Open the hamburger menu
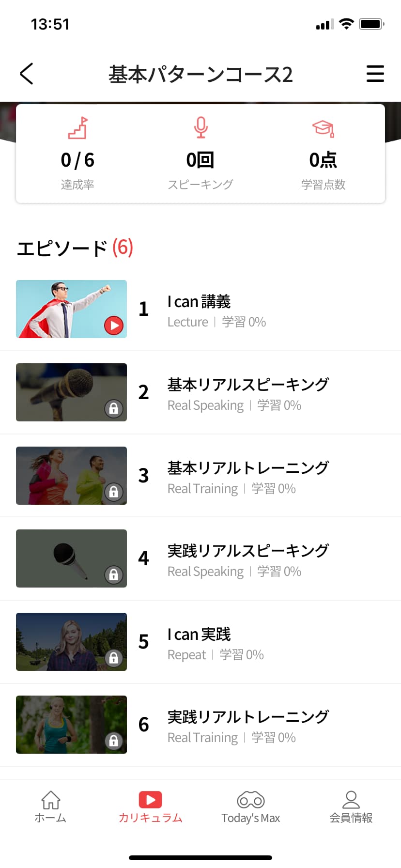 click(375, 74)
